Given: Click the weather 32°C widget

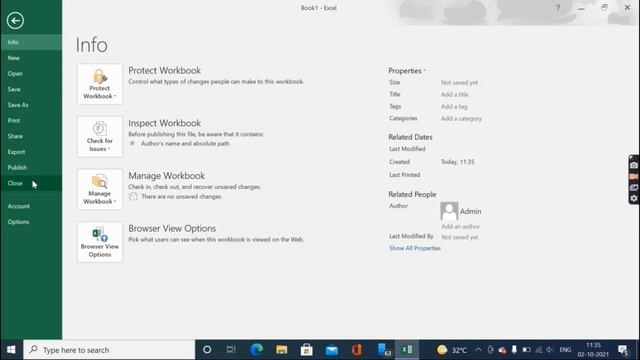Looking at the screenshot, I should pyautogui.click(x=451, y=350).
